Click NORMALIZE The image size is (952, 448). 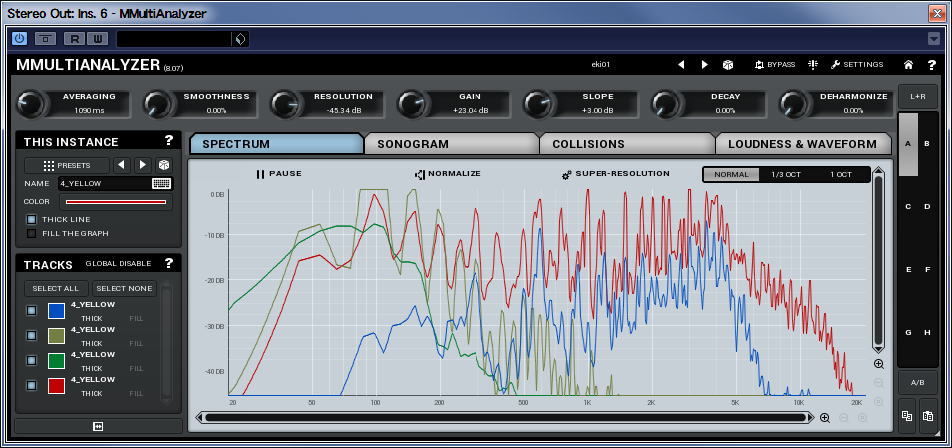coord(447,174)
